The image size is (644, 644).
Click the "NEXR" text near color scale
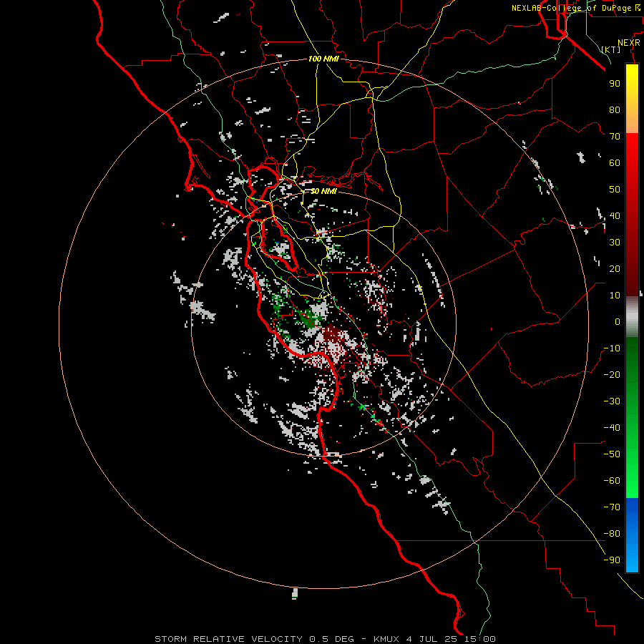tap(629, 43)
